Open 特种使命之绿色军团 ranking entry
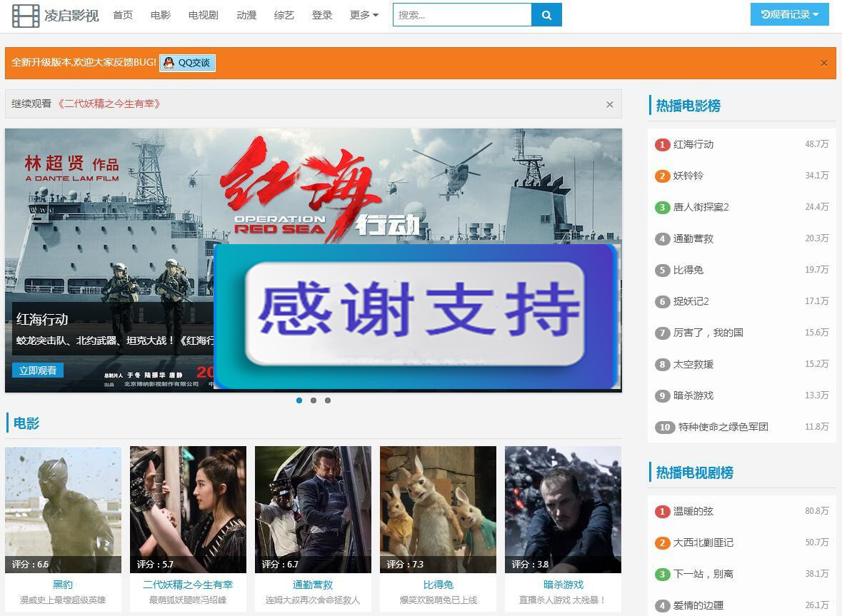The height and width of the screenshot is (616, 842). pyautogui.click(x=723, y=427)
